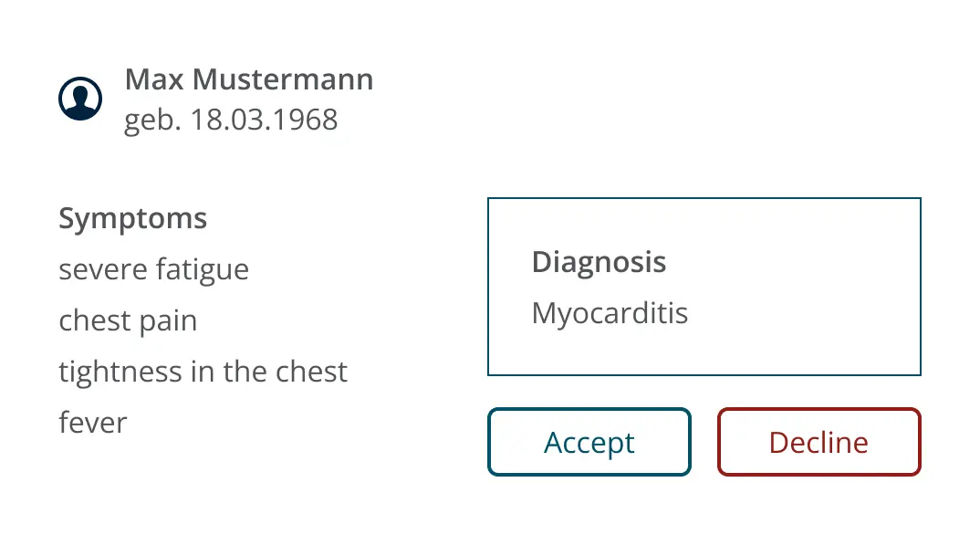980x535 pixels.
Task: Click the word pain in chest pain
Action: coord(168,322)
